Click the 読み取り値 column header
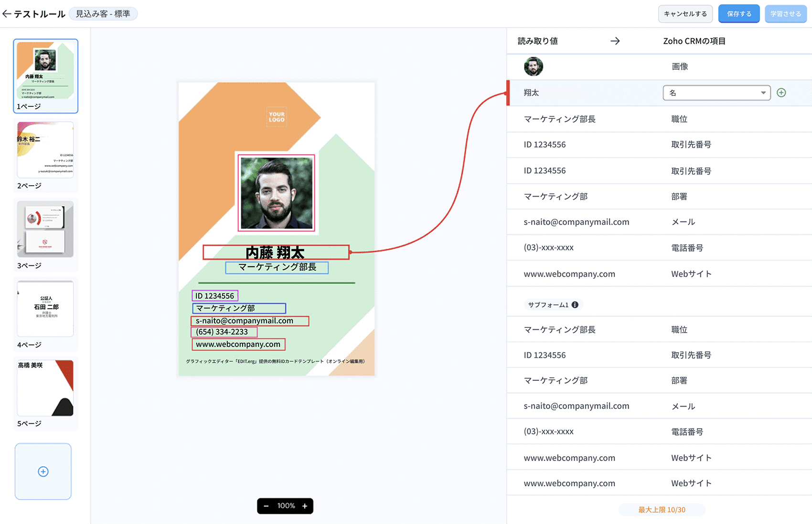 (x=538, y=41)
